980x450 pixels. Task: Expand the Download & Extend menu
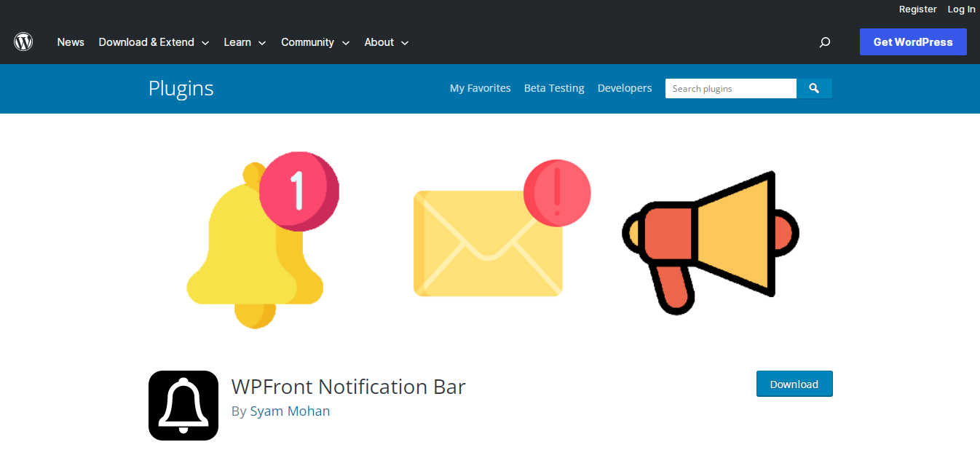[148, 42]
